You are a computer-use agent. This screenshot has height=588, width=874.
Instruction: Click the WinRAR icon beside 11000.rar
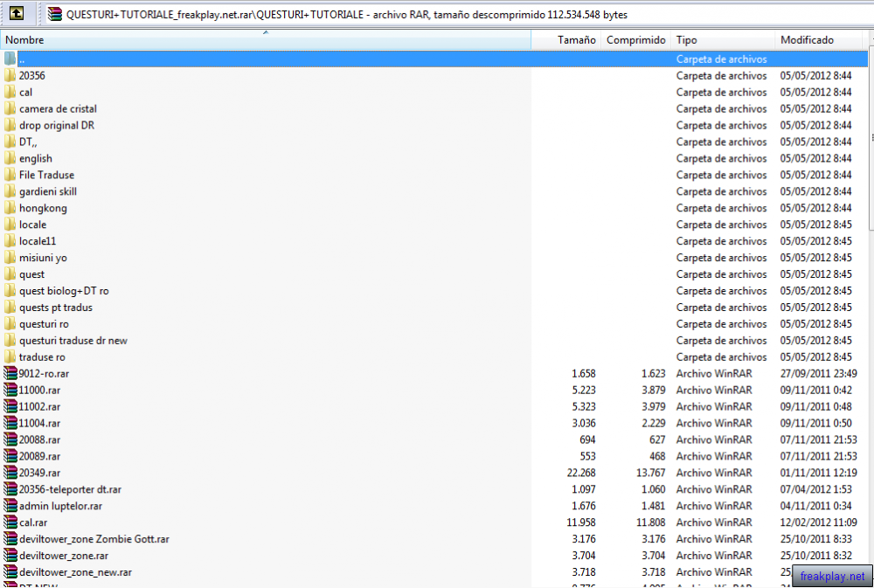tap(10, 391)
